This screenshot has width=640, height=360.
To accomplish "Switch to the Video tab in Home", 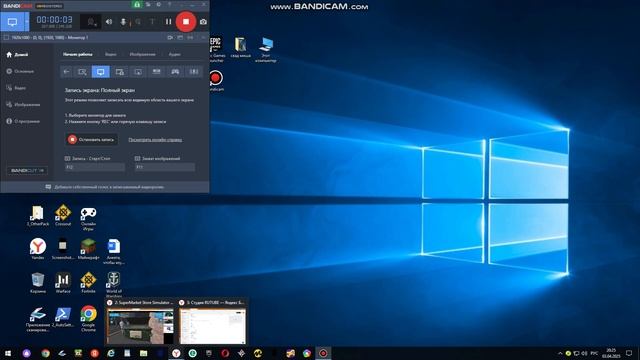I will [111, 54].
